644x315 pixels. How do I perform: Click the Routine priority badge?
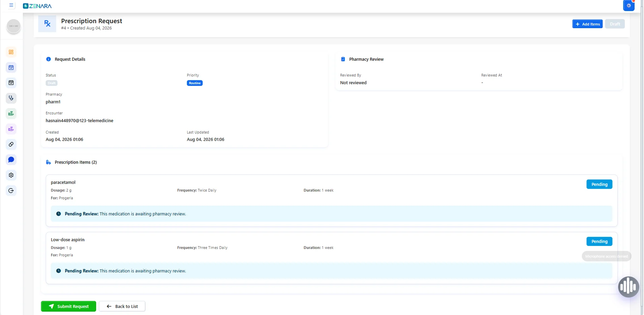tap(195, 83)
